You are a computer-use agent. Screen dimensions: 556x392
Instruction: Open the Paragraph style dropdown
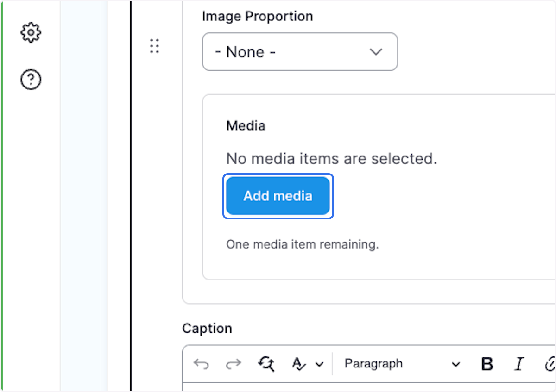(373, 364)
